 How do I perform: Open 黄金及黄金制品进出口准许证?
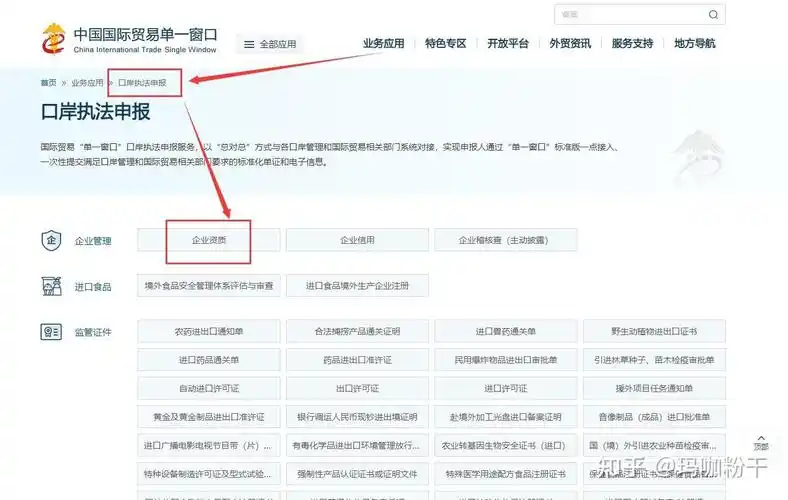pyautogui.click(x=209, y=417)
